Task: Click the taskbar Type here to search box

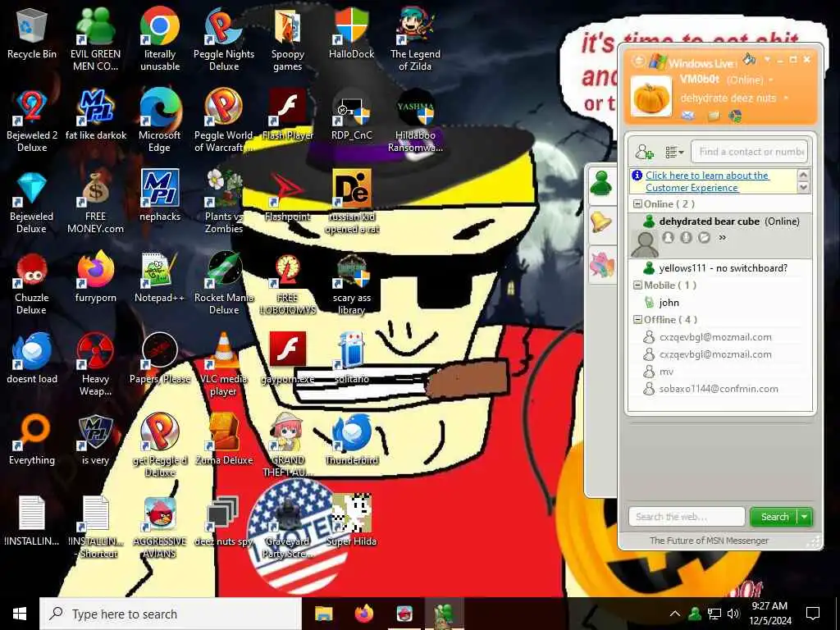Action: 171,614
